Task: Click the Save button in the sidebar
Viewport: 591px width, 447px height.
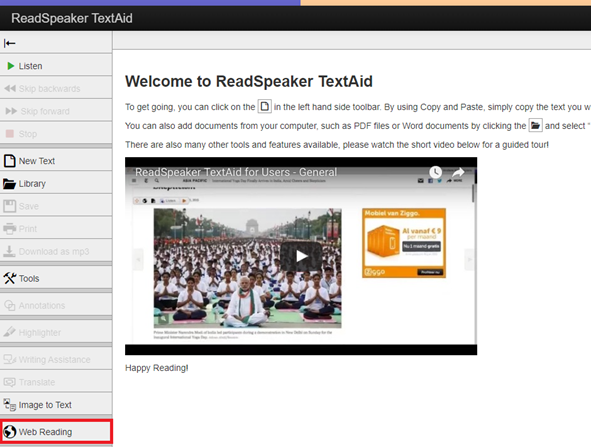Action: 56,206
